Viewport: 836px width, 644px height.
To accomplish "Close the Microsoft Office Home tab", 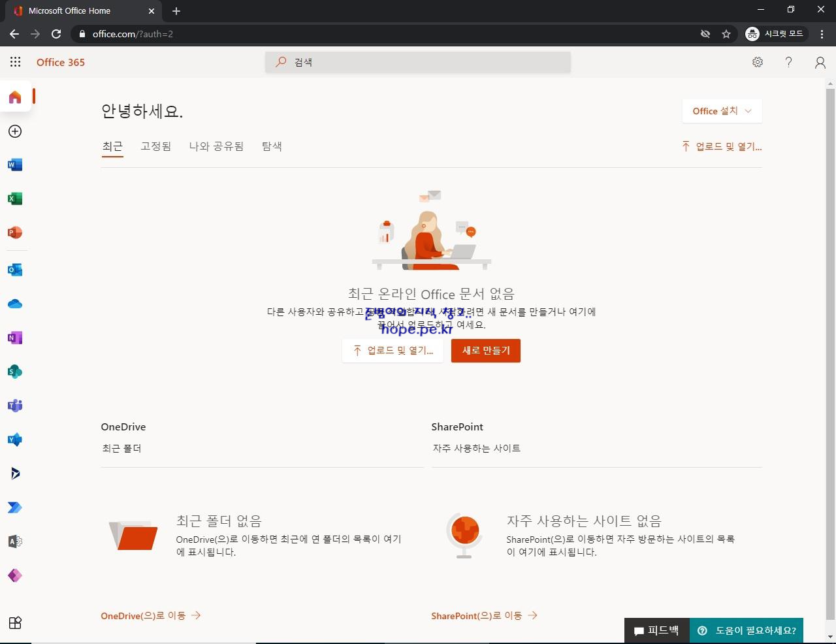I will tap(151, 11).
